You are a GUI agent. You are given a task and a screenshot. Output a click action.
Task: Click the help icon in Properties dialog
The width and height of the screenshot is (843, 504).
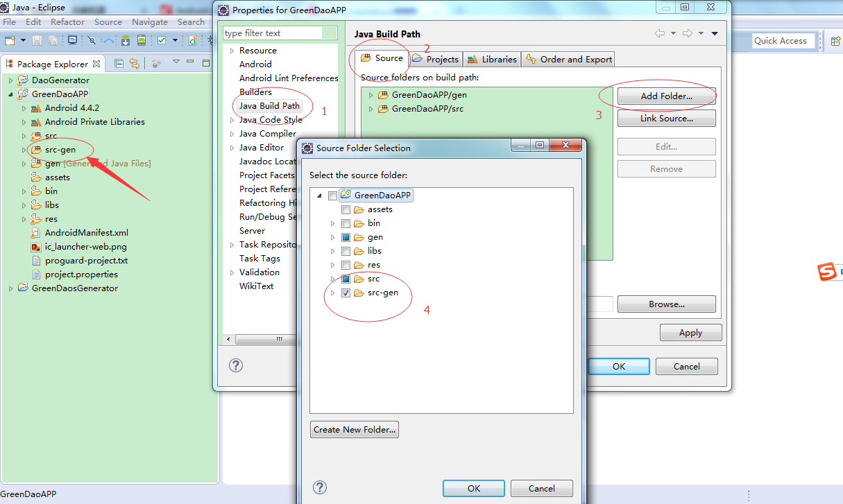pos(236,365)
